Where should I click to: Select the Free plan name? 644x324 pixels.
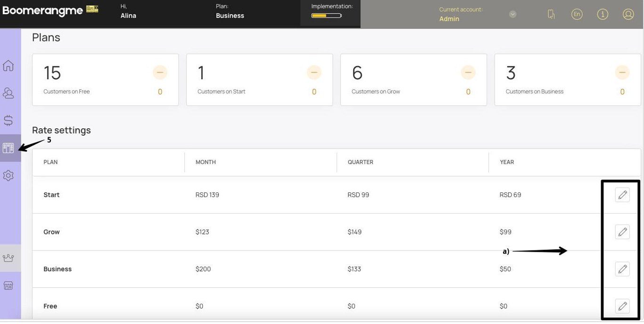click(x=50, y=307)
